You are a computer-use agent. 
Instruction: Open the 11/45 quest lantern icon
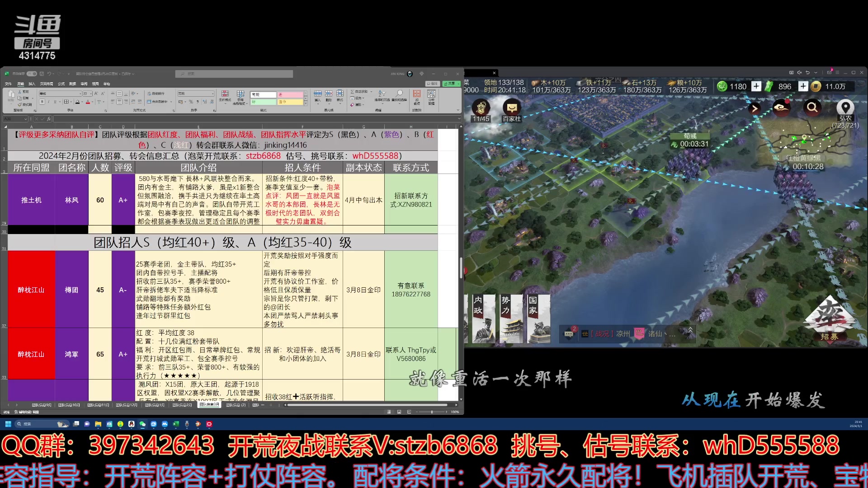[x=481, y=110]
